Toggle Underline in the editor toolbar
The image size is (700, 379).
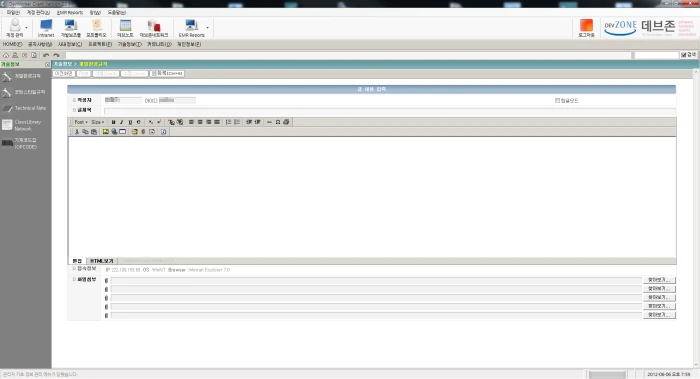pyautogui.click(x=130, y=122)
